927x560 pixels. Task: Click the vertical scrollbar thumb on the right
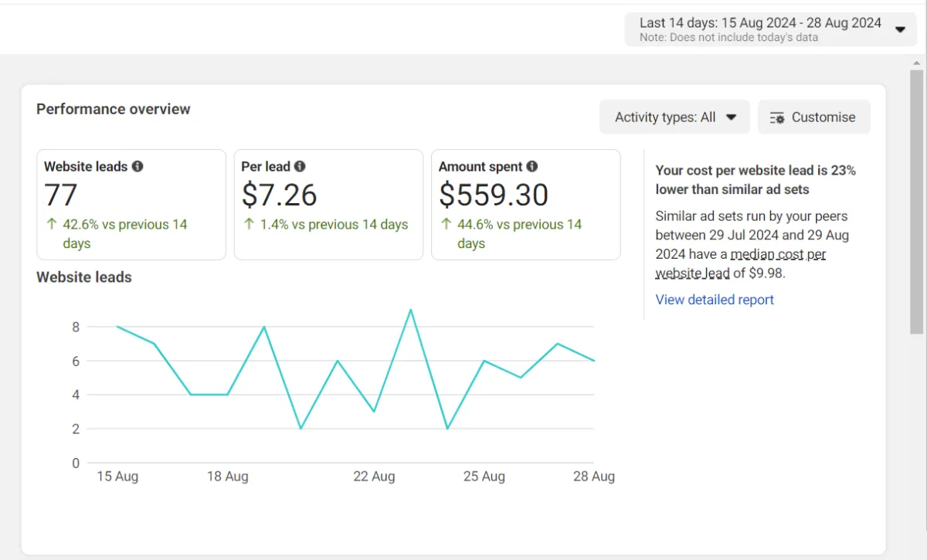(x=916, y=201)
